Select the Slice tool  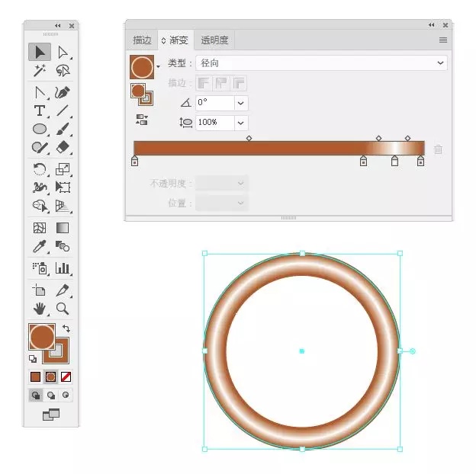click(x=63, y=290)
